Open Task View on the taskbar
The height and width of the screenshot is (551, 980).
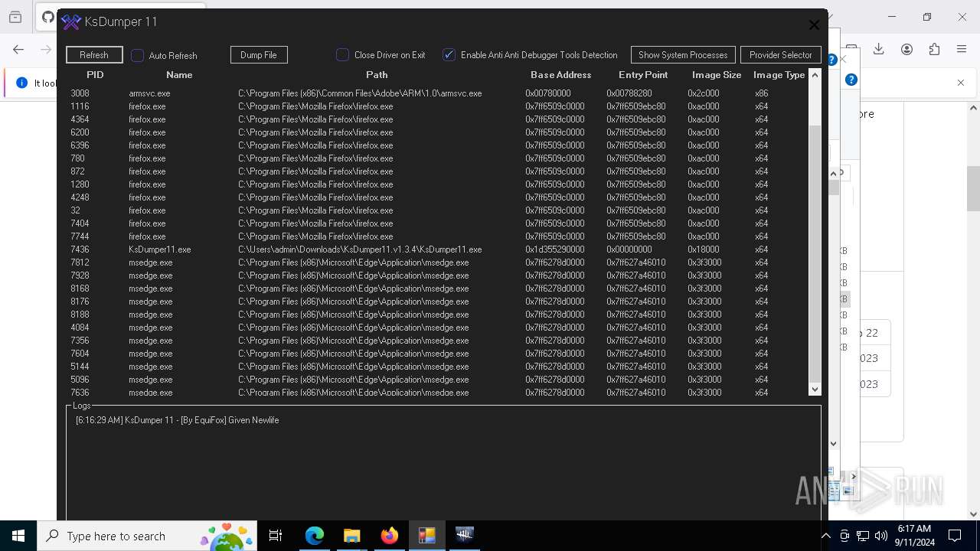276,536
